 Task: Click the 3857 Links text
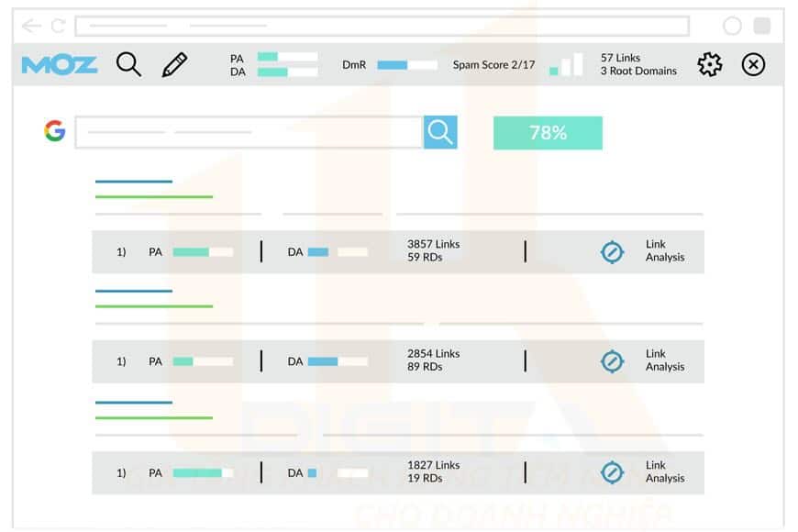pos(433,244)
